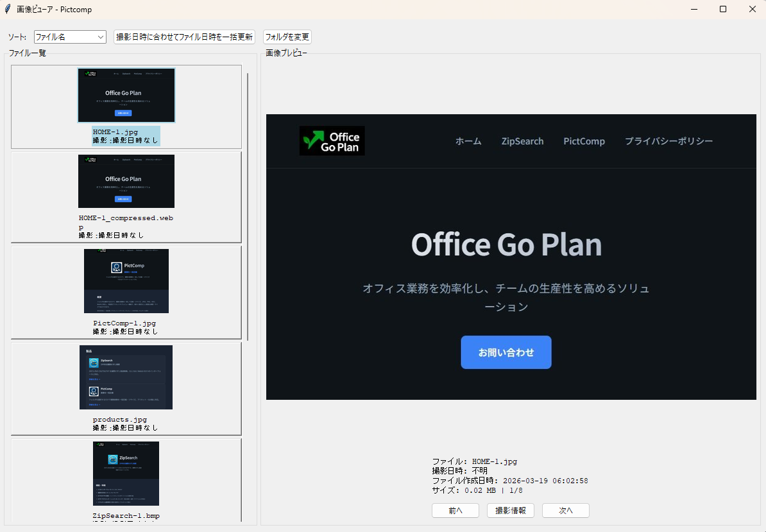The height and width of the screenshot is (532, 766).
Task: Click the PictComp-1.jpg file name label
Action: coord(124,323)
